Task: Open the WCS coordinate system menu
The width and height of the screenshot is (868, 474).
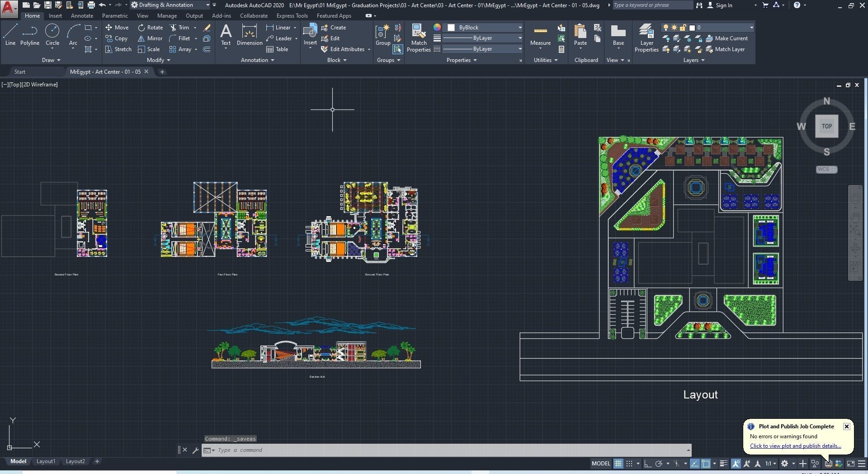Action: click(826, 169)
